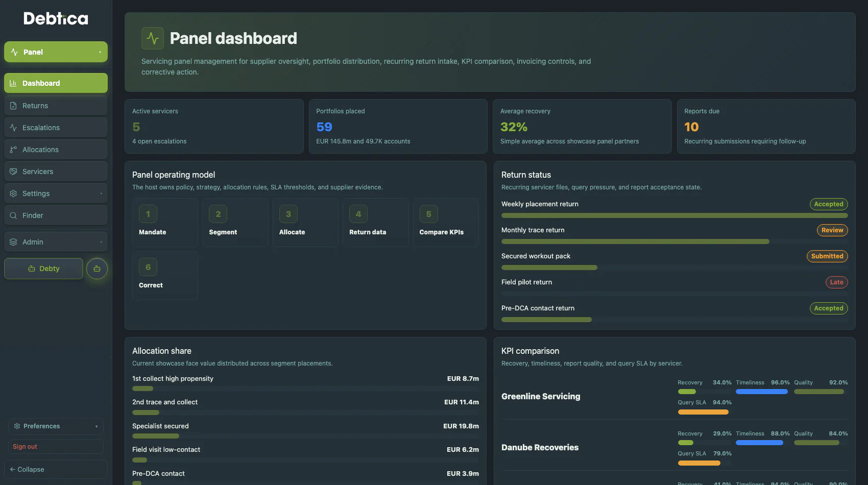Sign out of the application
The width and height of the screenshot is (868, 485).
[56, 447]
